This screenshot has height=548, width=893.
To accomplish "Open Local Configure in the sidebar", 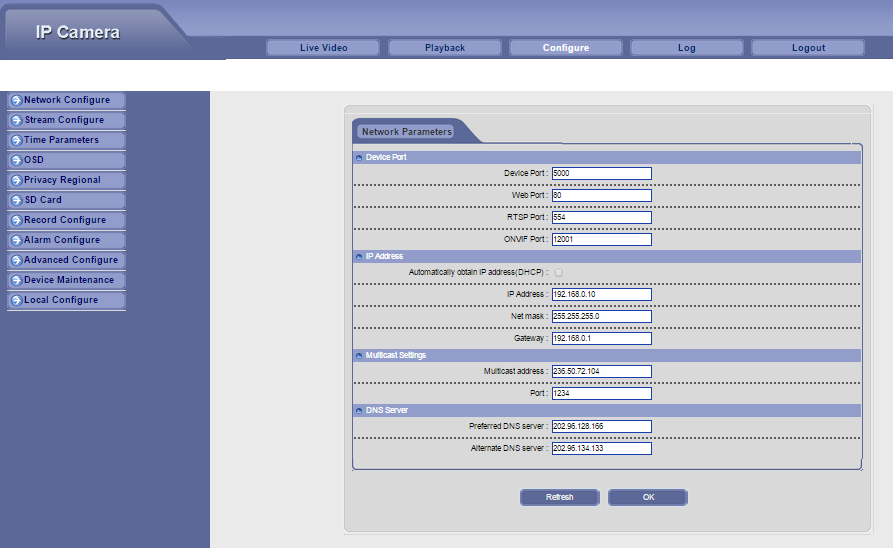I will (x=66, y=300).
